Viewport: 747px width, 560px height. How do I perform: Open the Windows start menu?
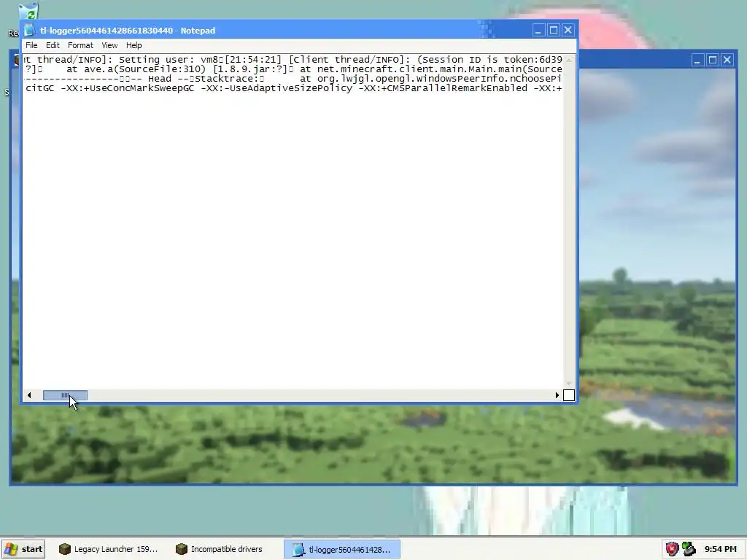(23, 549)
